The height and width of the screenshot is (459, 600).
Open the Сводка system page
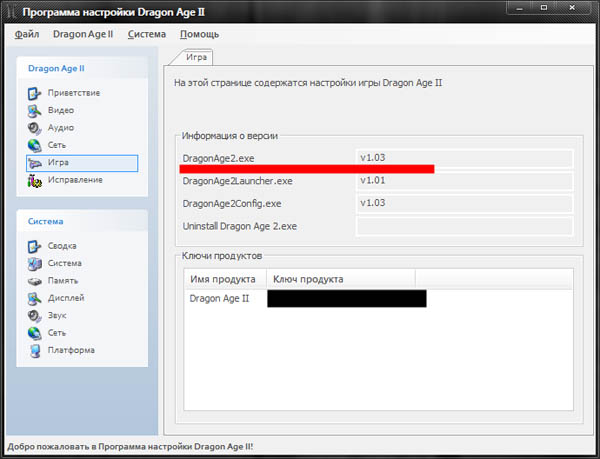[62, 246]
